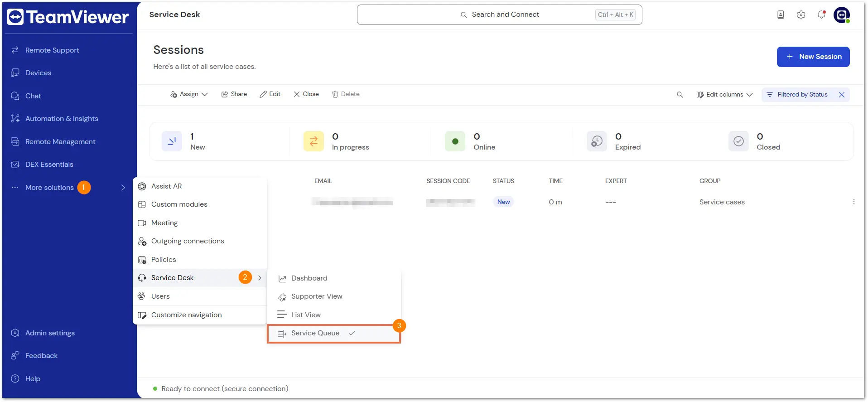Click the New Session button
The height and width of the screenshot is (402, 868).
[813, 57]
